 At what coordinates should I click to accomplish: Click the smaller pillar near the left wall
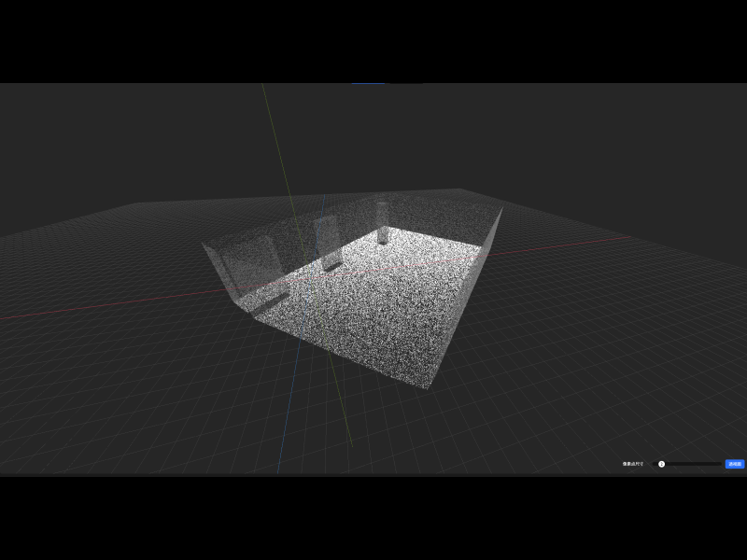pyautogui.click(x=327, y=238)
